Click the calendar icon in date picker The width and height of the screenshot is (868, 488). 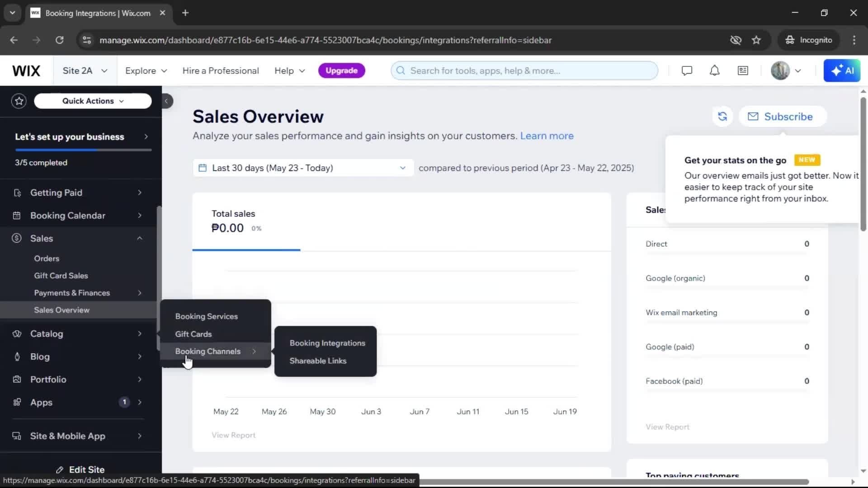click(x=203, y=168)
